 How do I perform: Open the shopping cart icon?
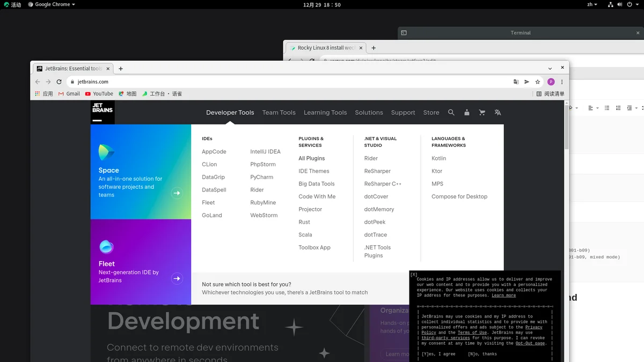[x=482, y=113]
